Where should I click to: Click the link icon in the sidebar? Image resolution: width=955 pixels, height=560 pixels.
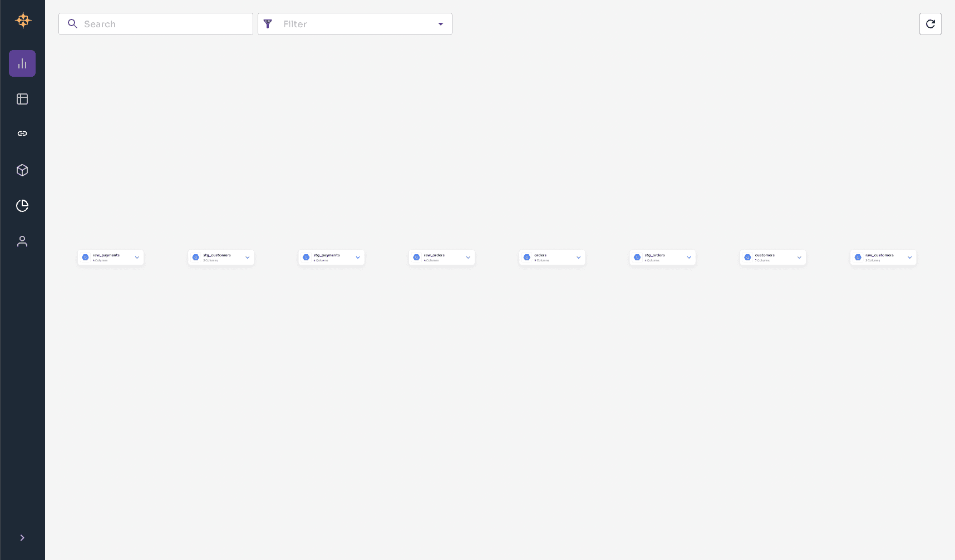point(22,133)
